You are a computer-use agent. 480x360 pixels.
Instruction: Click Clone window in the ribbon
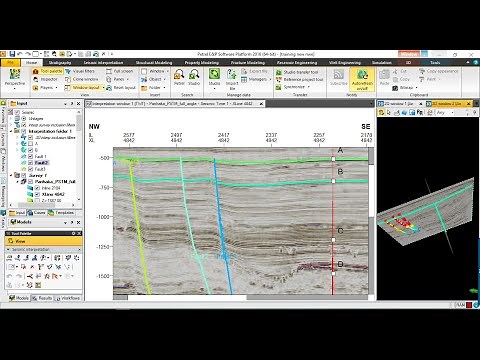pyautogui.click(x=82, y=79)
